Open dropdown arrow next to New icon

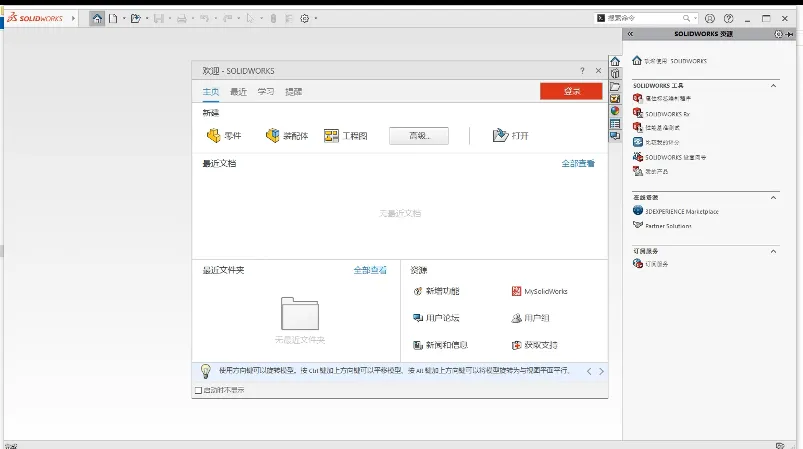pos(124,18)
